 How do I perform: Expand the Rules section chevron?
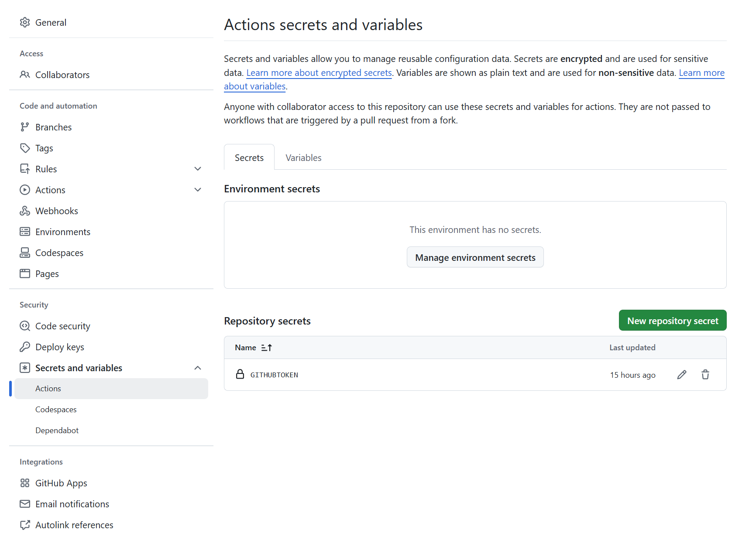(198, 169)
